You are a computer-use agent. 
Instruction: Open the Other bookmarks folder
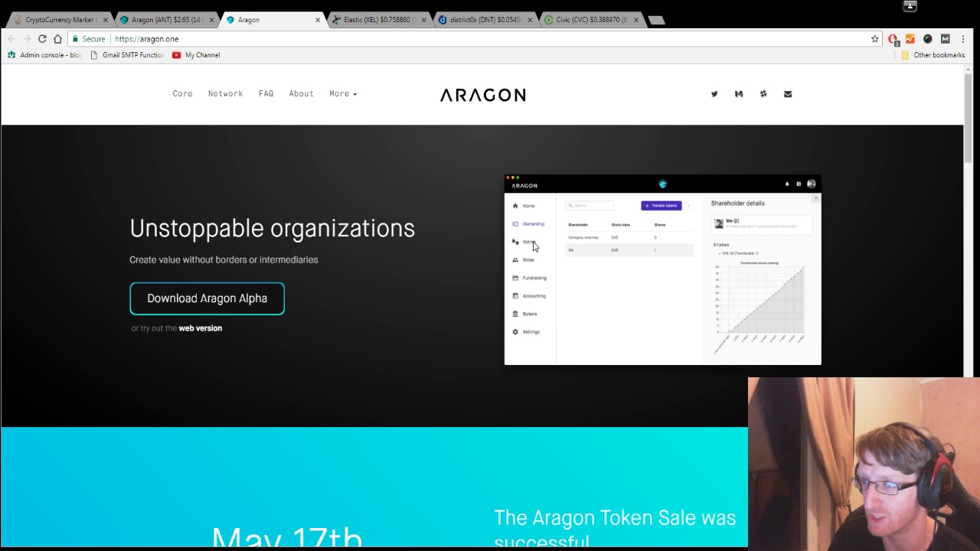click(933, 55)
